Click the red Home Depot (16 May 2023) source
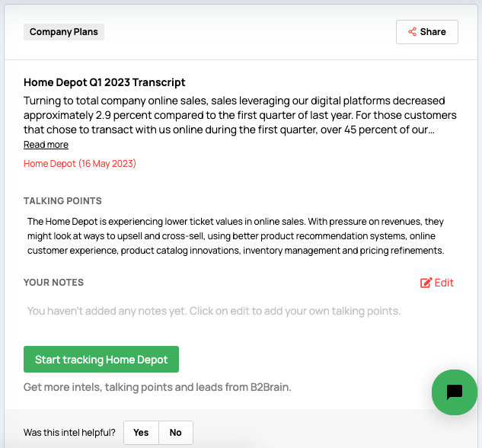 point(80,164)
